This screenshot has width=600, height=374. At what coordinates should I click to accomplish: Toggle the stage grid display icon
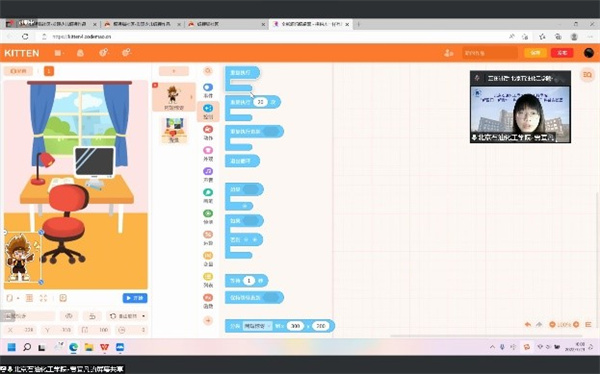tap(29, 298)
